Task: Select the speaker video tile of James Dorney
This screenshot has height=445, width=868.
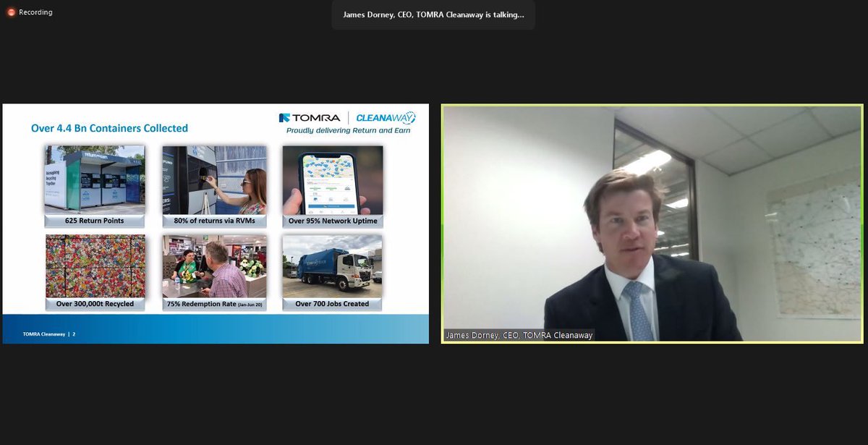Action: (652, 224)
